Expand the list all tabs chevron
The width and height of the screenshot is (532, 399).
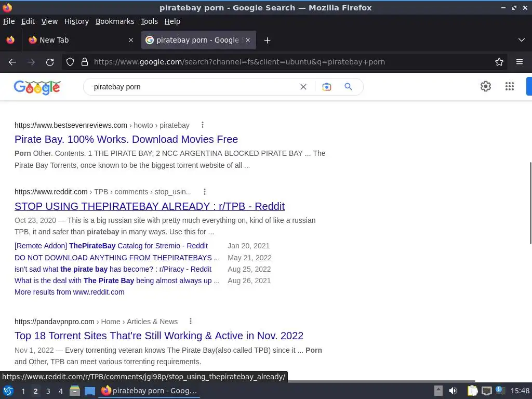point(522,40)
